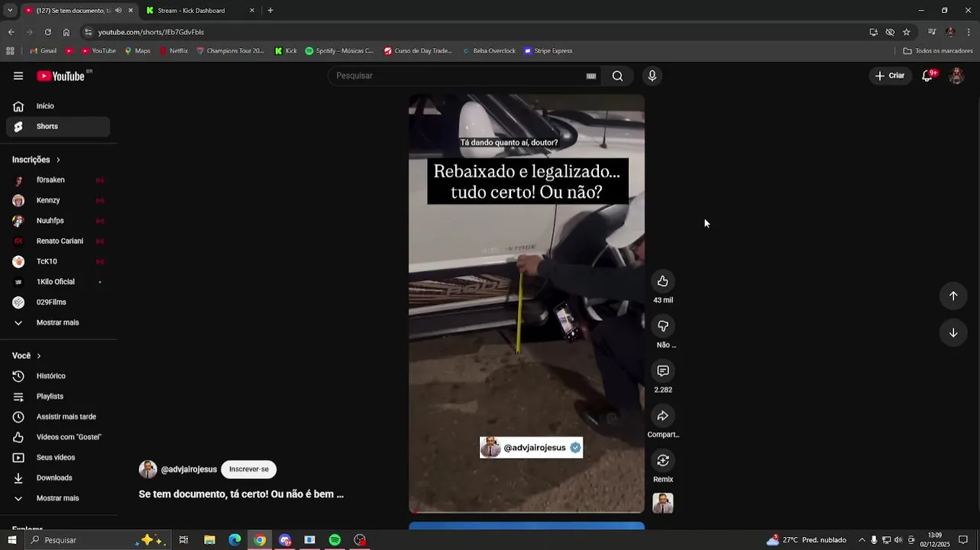
Task: Go to next Short with down arrow
Action: point(953,332)
